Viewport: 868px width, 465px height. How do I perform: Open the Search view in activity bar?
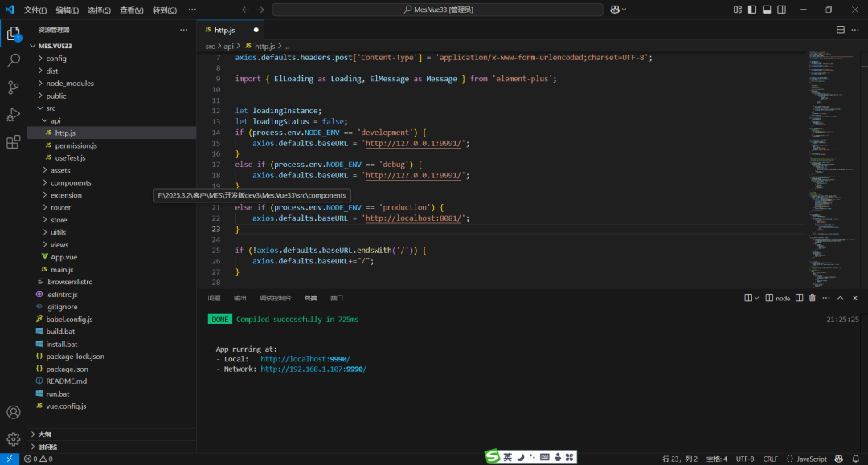(14, 60)
